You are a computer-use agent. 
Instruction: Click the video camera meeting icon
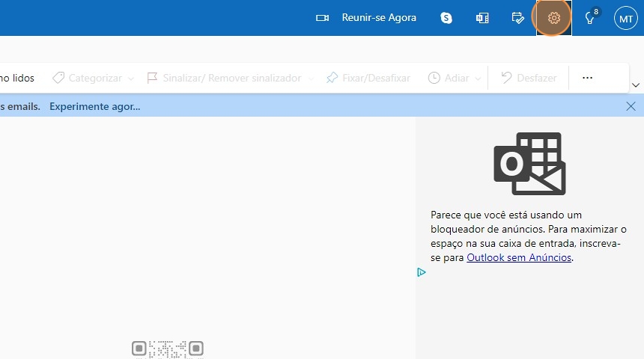(x=323, y=18)
